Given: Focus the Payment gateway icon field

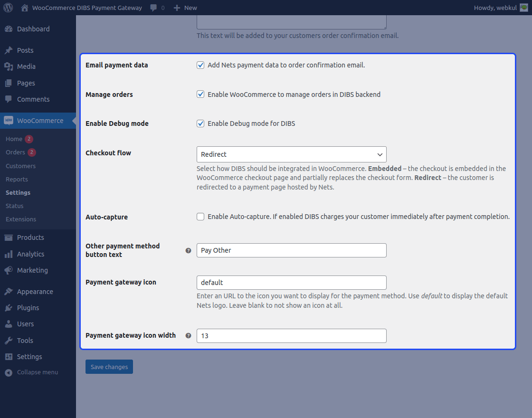Looking at the screenshot, I should tap(292, 283).
